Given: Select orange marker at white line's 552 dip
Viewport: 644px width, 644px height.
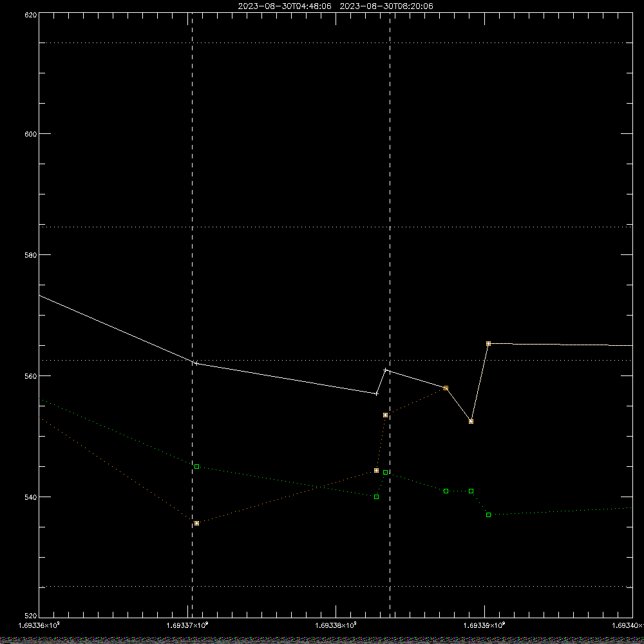Looking at the screenshot, I should [x=471, y=422].
